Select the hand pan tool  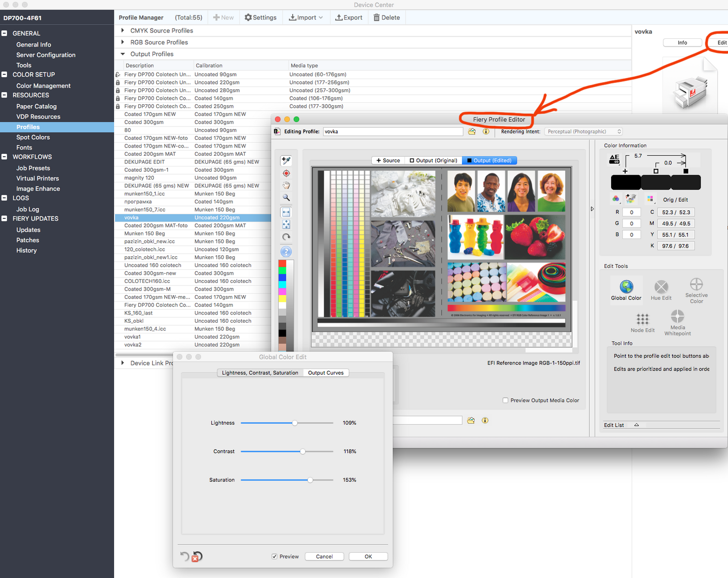(x=286, y=185)
